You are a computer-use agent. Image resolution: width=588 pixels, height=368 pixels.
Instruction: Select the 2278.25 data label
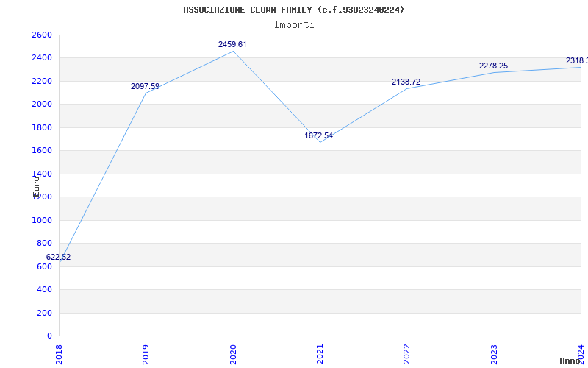click(x=493, y=66)
